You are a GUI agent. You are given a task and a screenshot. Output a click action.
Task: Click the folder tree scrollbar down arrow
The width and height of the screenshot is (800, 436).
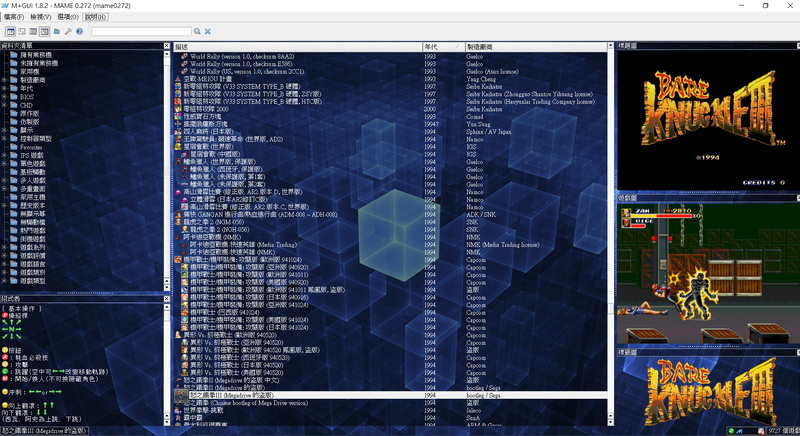(x=166, y=288)
